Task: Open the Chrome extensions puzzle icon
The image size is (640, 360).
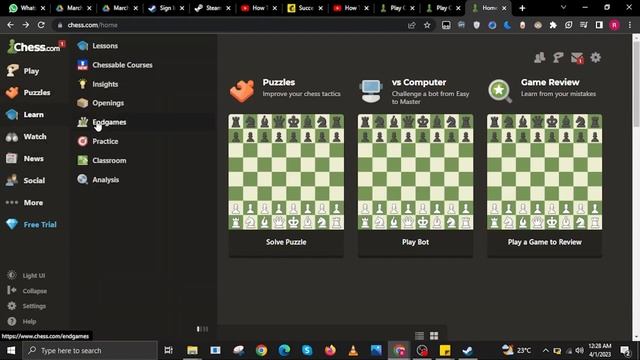Action: [553, 25]
